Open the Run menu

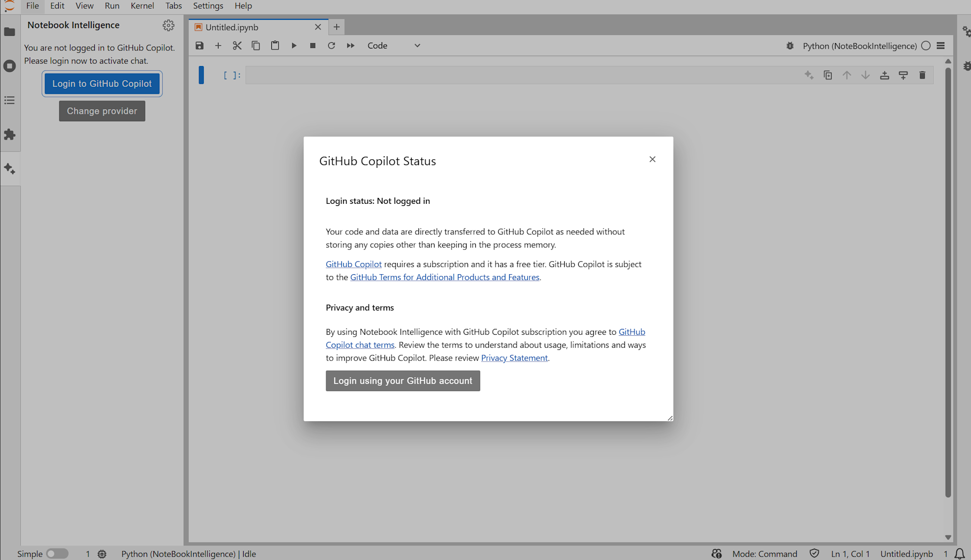pyautogui.click(x=112, y=6)
